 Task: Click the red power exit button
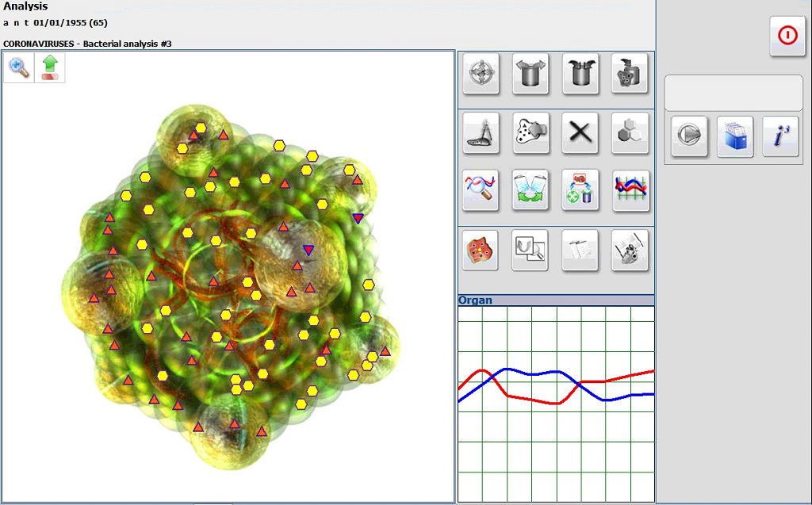point(787,36)
